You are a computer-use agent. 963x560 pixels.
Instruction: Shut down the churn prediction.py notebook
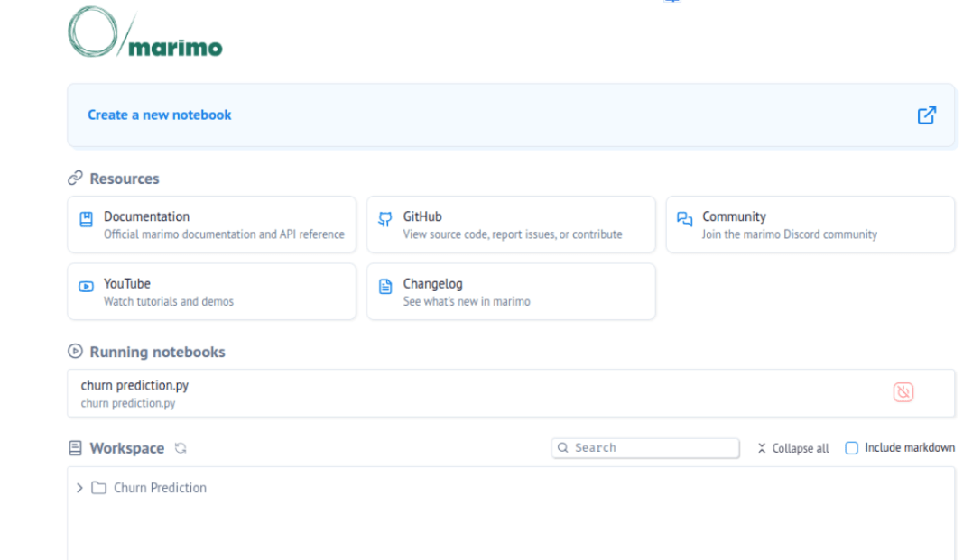pyautogui.click(x=903, y=392)
